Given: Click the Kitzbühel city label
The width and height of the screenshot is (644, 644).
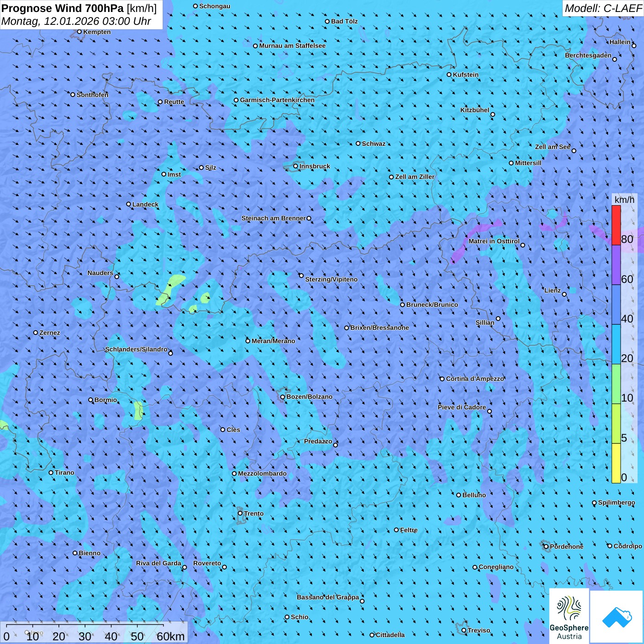Looking at the screenshot, I should 475,110.
